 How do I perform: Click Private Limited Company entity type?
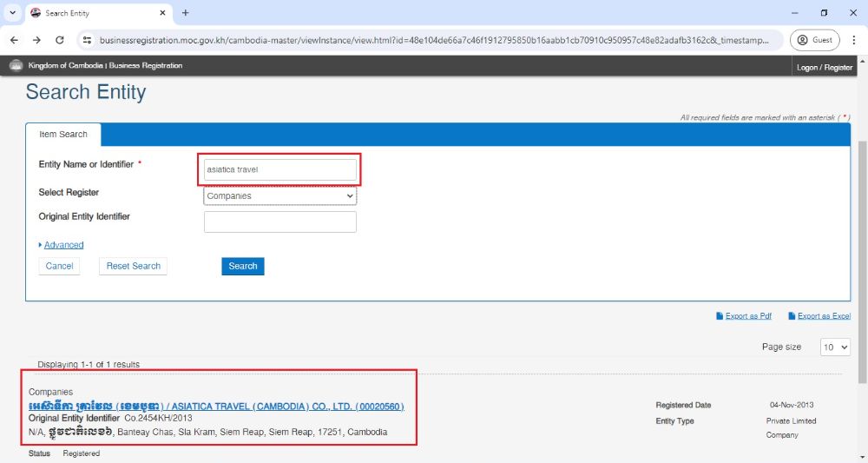coord(791,427)
